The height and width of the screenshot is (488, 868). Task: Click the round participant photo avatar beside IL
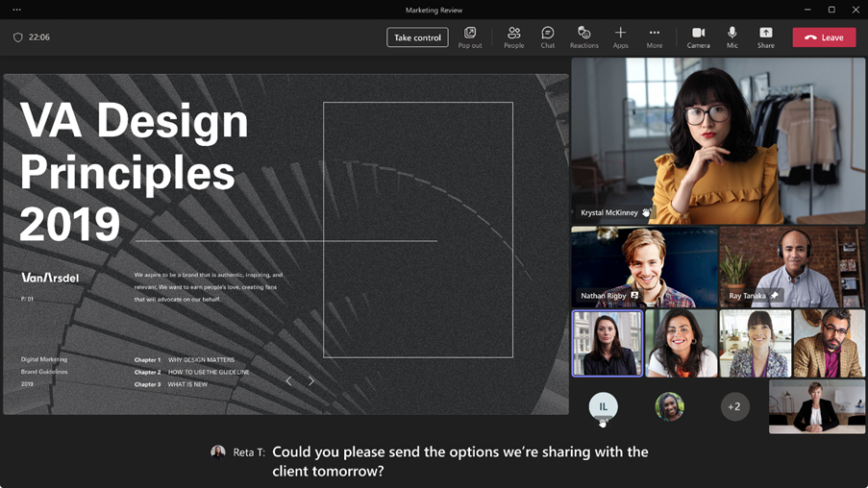point(669,406)
